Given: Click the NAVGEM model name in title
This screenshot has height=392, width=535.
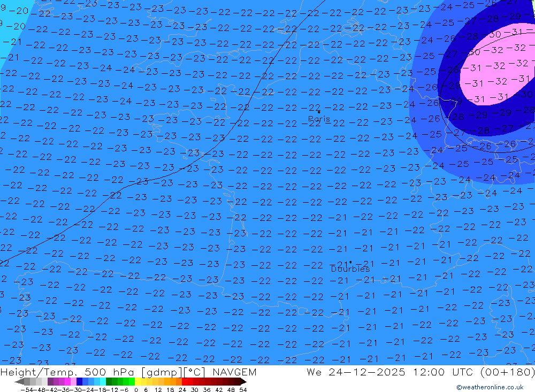Looking at the screenshot, I should click(233, 372).
